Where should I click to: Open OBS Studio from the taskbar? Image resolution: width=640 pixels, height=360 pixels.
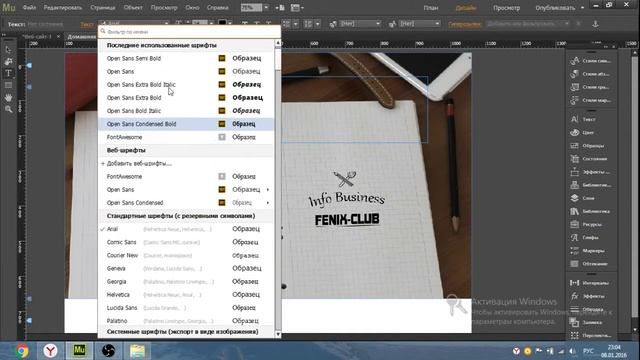108,351
